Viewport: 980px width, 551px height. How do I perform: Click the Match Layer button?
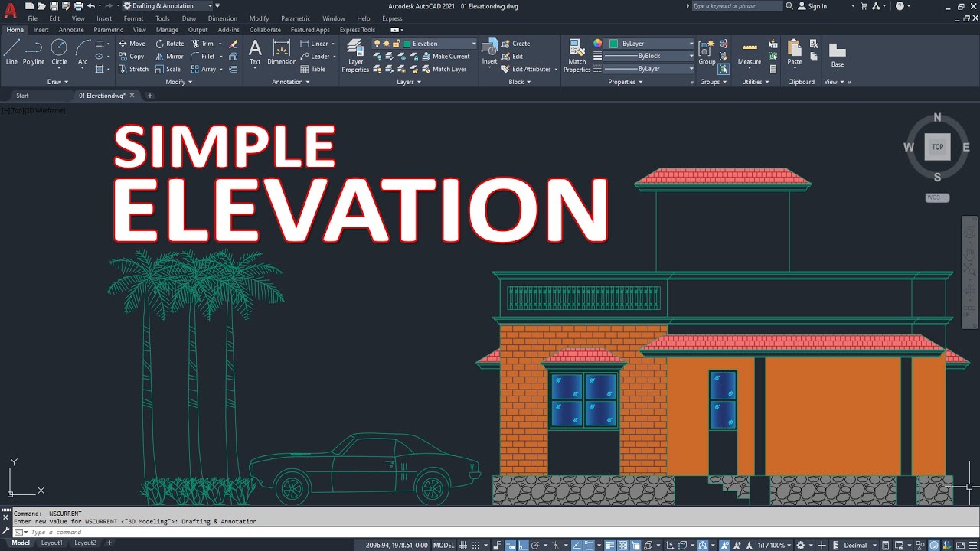pos(444,69)
